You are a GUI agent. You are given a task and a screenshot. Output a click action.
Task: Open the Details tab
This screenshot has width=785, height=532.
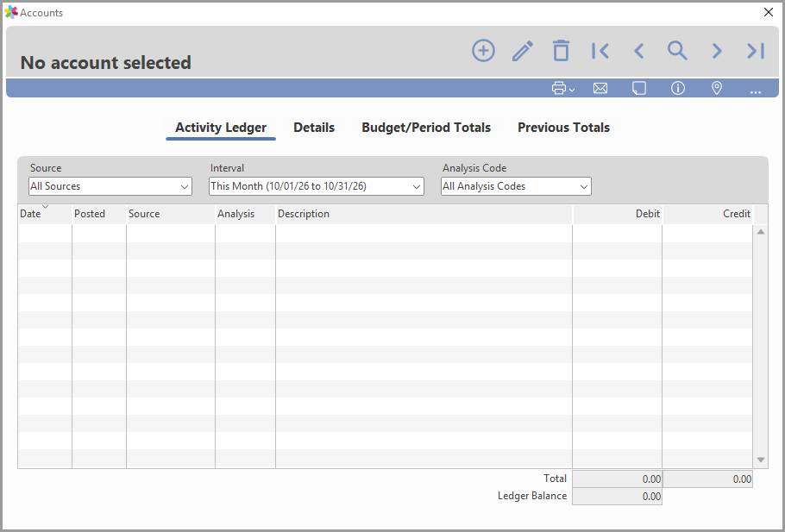click(x=314, y=128)
